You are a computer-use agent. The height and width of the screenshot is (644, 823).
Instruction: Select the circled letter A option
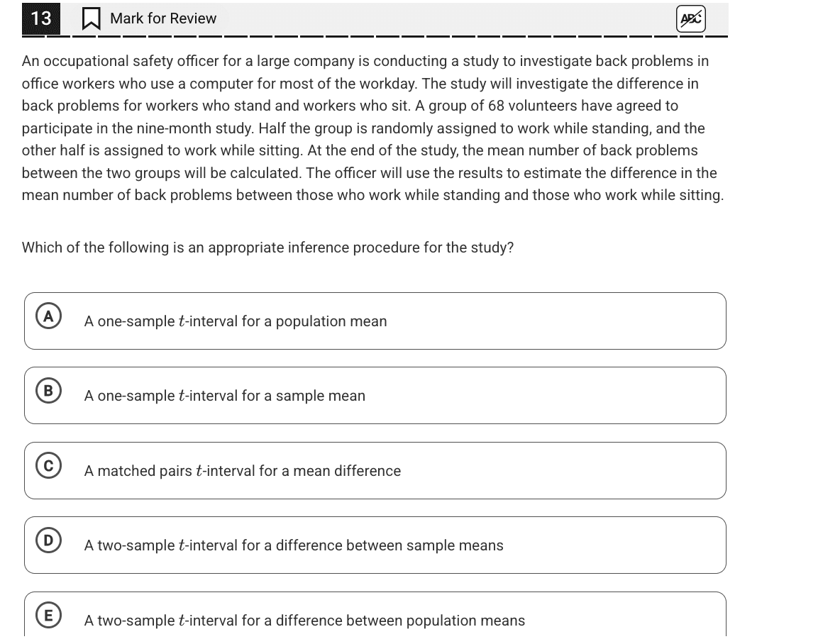49,316
